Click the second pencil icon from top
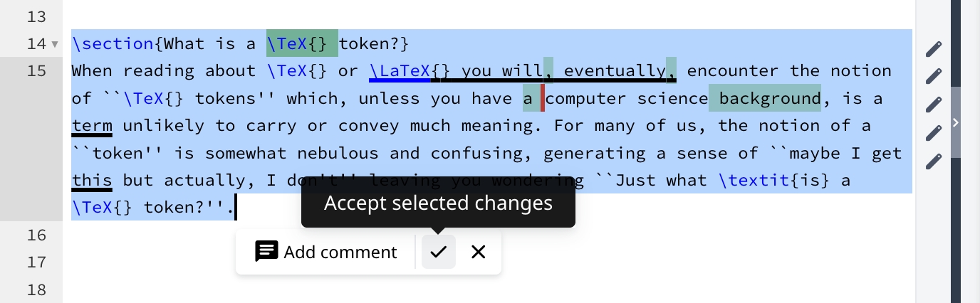980x303 pixels. click(933, 77)
